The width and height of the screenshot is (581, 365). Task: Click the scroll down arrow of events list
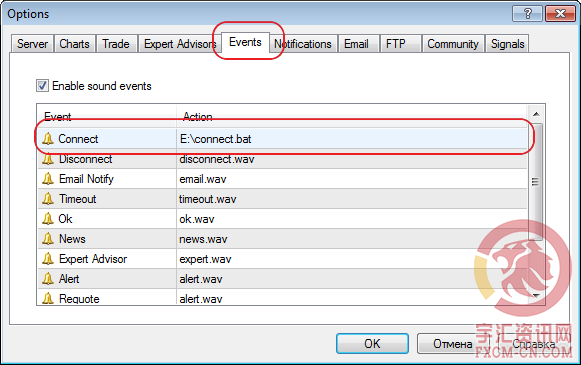(536, 295)
